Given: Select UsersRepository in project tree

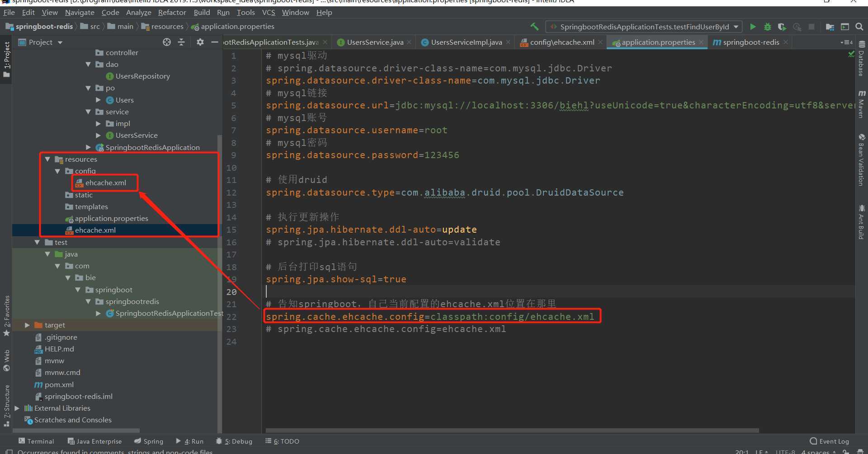Looking at the screenshot, I should click(x=142, y=76).
